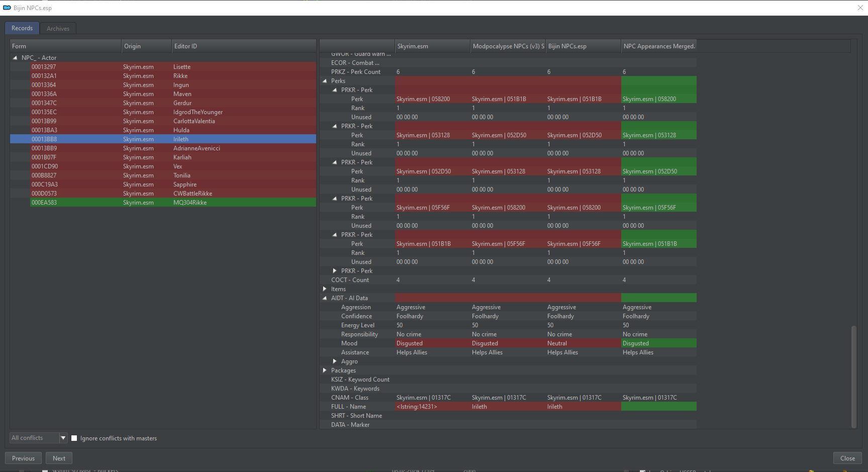
Task: Click the PRKZ - Perk Count label
Action: [x=356, y=72]
